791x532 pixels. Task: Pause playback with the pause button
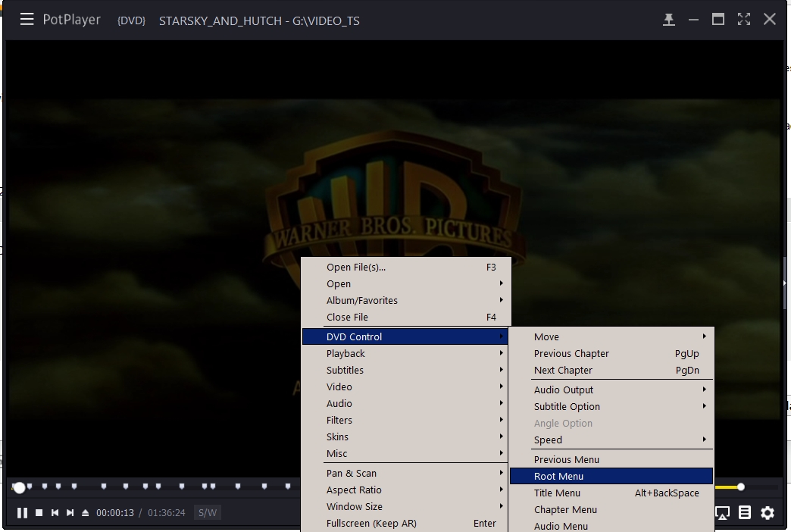pyautogui.click(x=22, y=513)
